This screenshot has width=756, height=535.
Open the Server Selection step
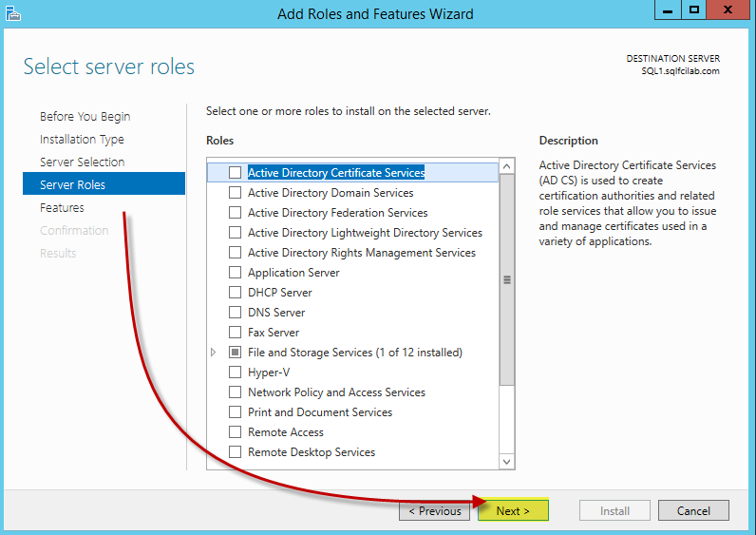pyautogui.click(x=83, y=162)
